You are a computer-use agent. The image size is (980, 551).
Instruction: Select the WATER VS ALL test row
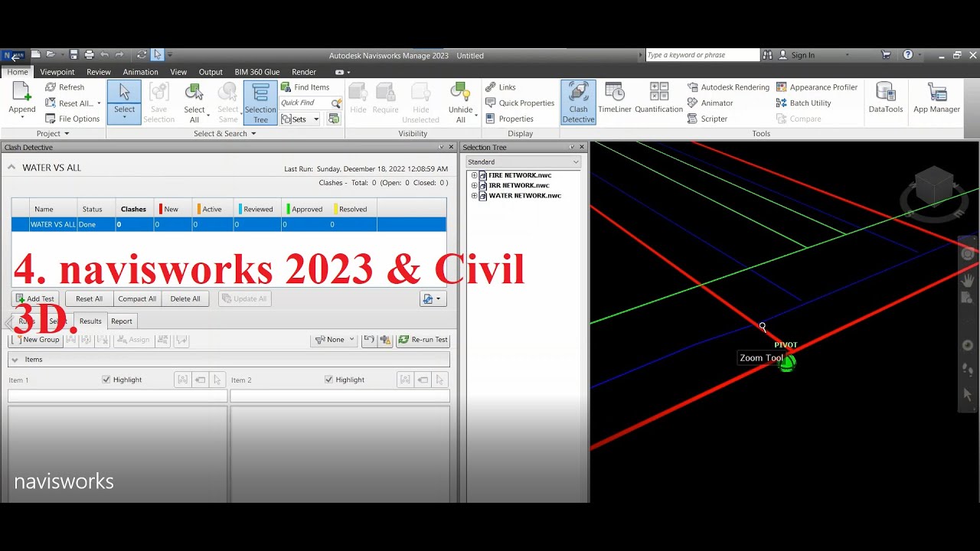[x=229, y=225]
